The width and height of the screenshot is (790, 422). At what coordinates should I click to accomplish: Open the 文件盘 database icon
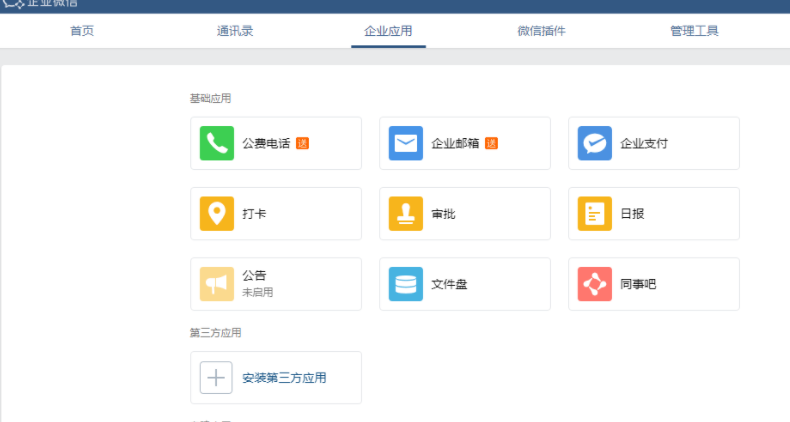pos(406,284)
